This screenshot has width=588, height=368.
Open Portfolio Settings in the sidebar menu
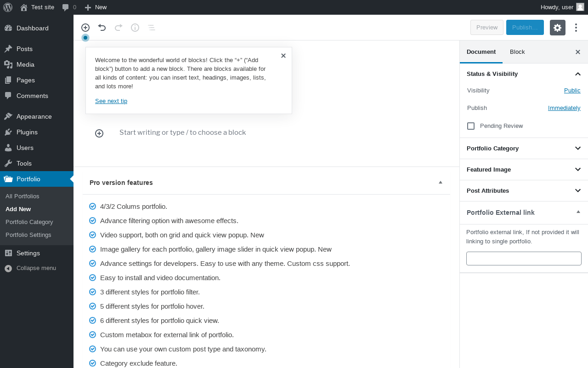tap(28, 235)
